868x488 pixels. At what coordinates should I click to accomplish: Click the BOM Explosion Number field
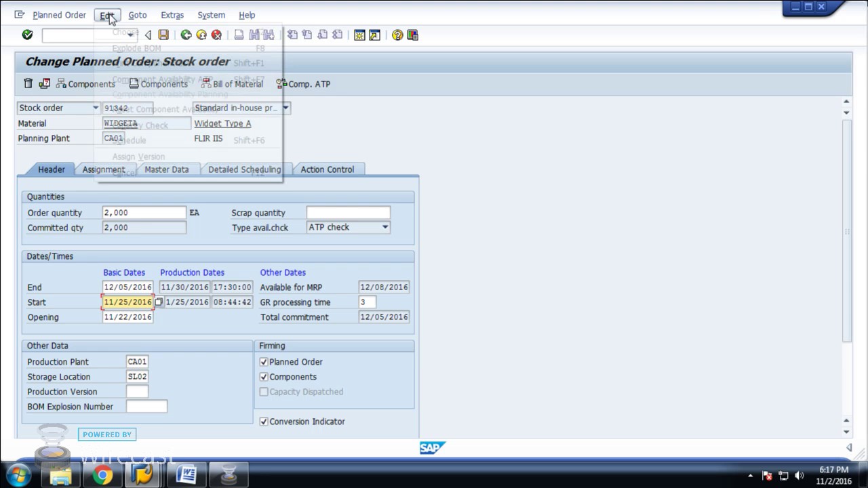point(146,407)
